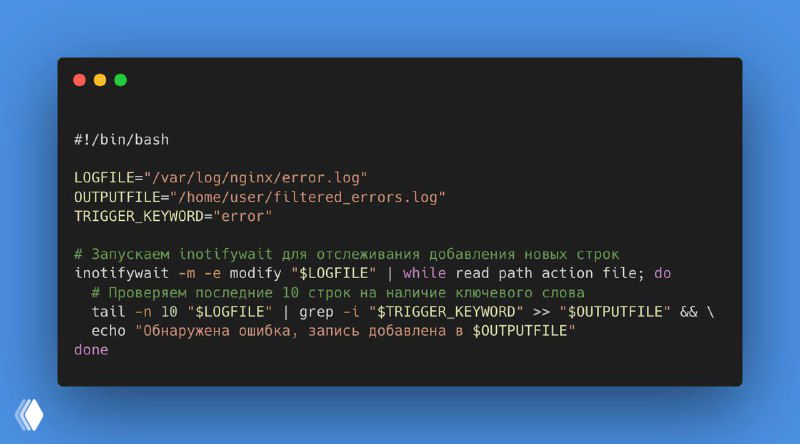
Task: Click the TRIGGER_KEYWORD variable name
Action: pos(139,216)
